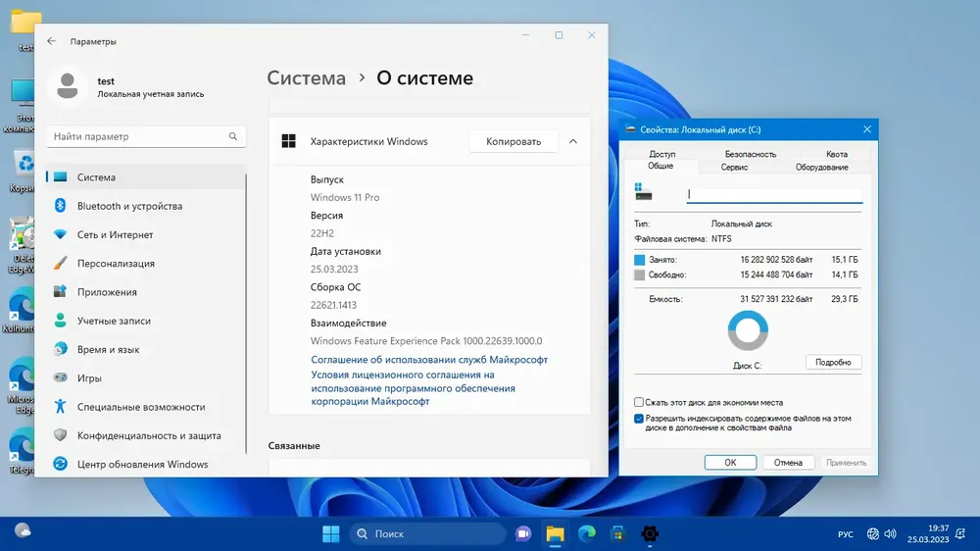Collapse the Характеристики Windows section

tap(573, 141)
